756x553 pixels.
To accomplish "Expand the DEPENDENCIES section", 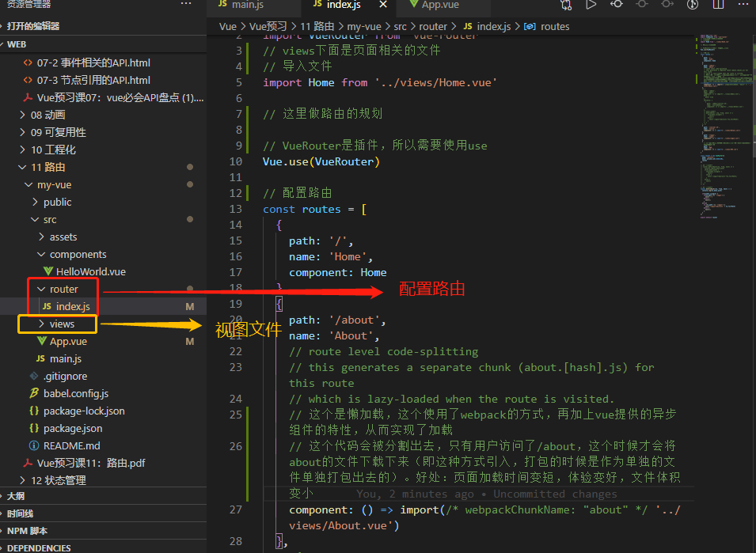I will coord(103,547).
